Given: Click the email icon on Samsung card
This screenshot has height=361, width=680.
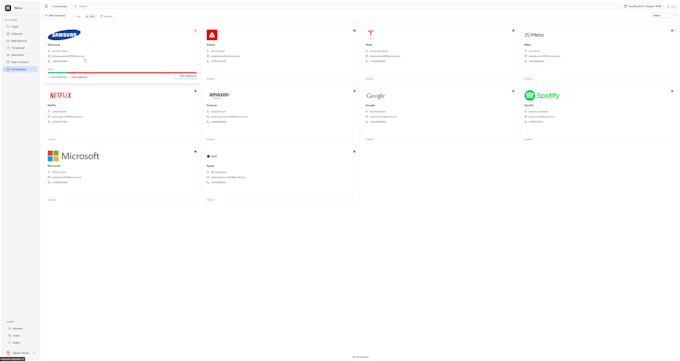Looking at the screenshot, I should (x=49, y=56).
